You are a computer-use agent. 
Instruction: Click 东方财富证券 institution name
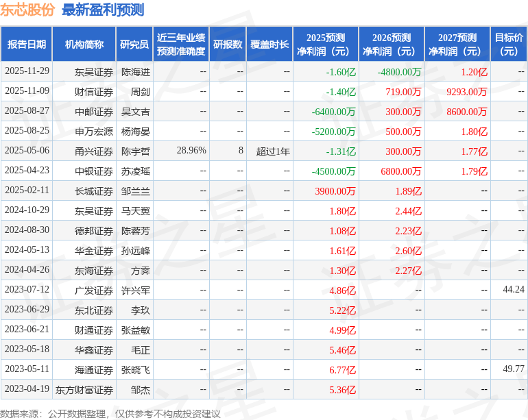84,390
